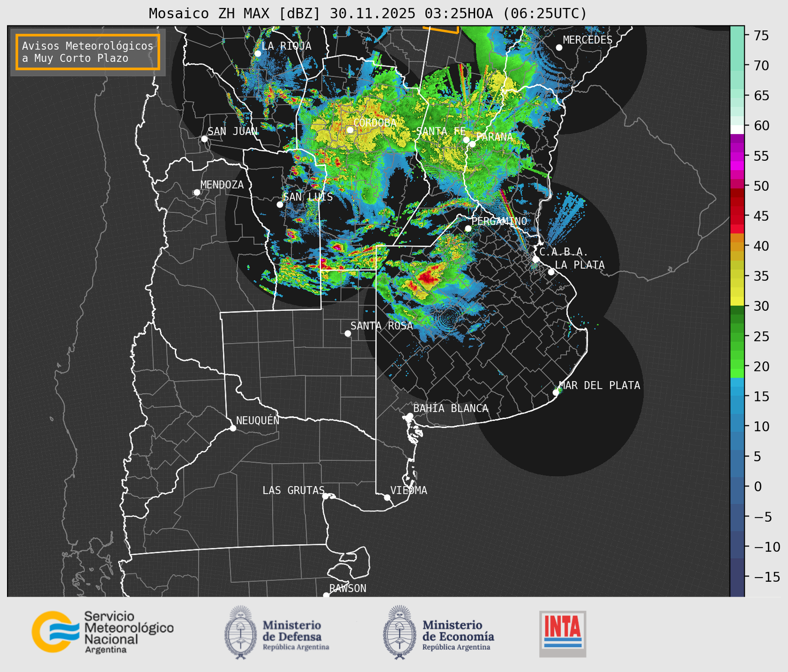Image resolution: width=788 pixels, height=672 pixels.
Task: Click the INTA logo
Action: click(562, 634)
